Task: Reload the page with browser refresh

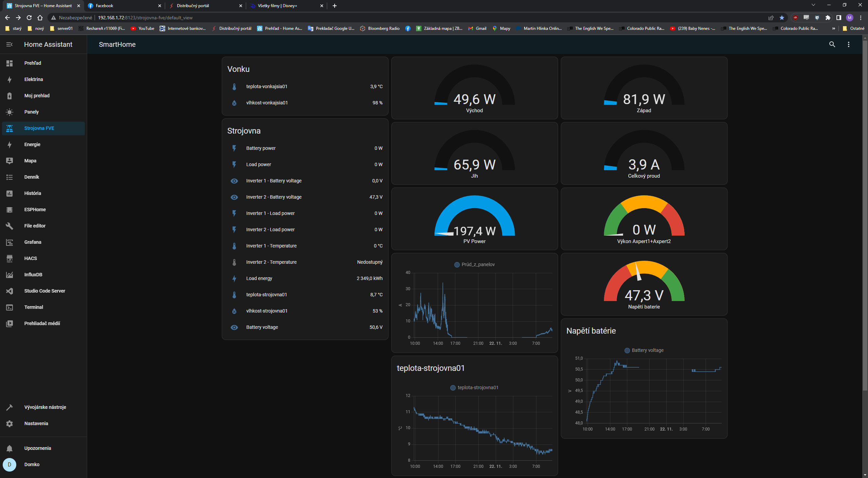Action: (x=29, y=18)
